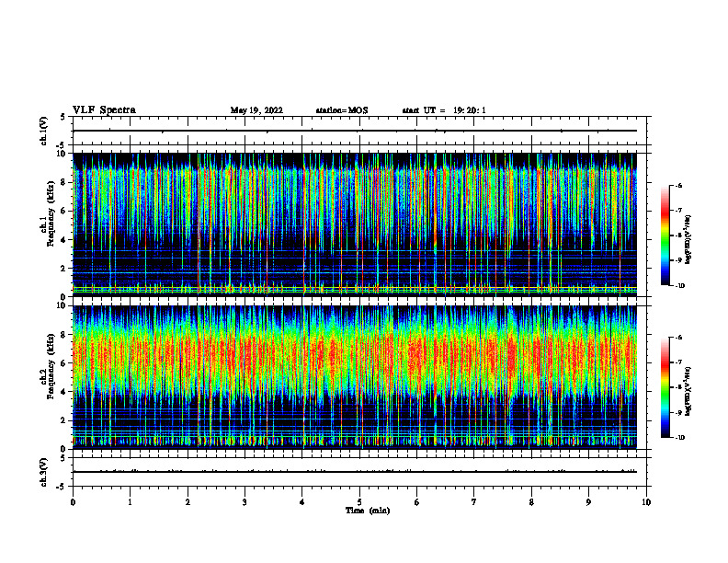728x563 pixels.
Task: Click the "-10" tick on upper colorbar
Action: point(679,286)
